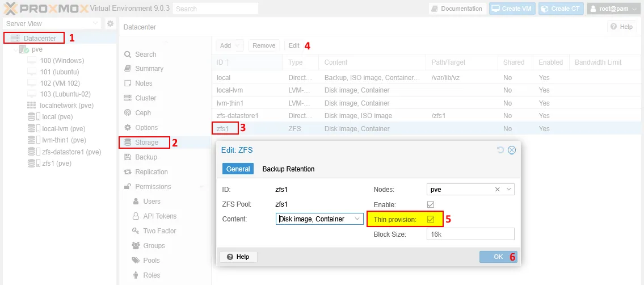Screen dimensions: 644x285
Task: Sort by the ID column header
Action: [247, 62]
